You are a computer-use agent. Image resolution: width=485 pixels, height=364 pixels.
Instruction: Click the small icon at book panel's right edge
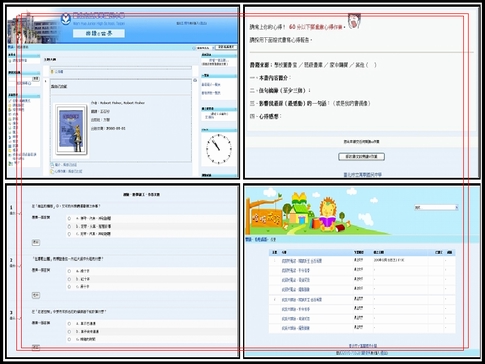195,80
